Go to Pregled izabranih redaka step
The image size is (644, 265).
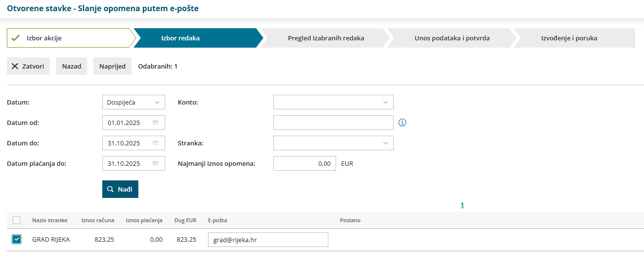(325, 38)
